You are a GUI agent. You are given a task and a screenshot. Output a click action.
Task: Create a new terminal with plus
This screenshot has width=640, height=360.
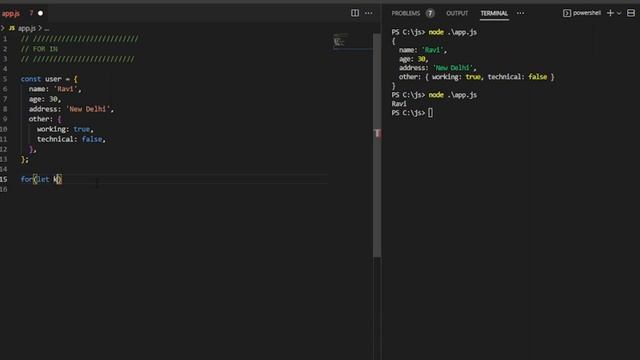coord(610,13)
